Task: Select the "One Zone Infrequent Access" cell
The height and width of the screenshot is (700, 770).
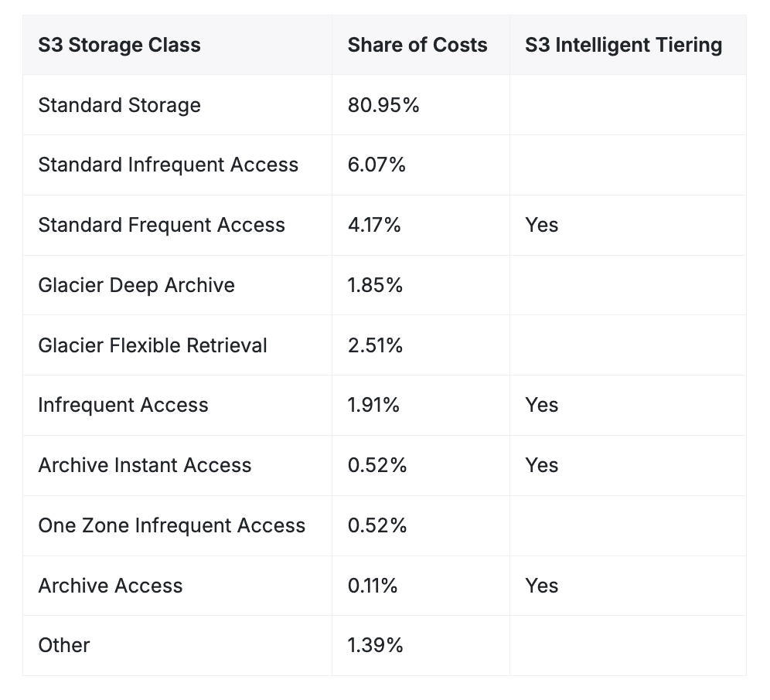Action: click(x=172, y=525)
